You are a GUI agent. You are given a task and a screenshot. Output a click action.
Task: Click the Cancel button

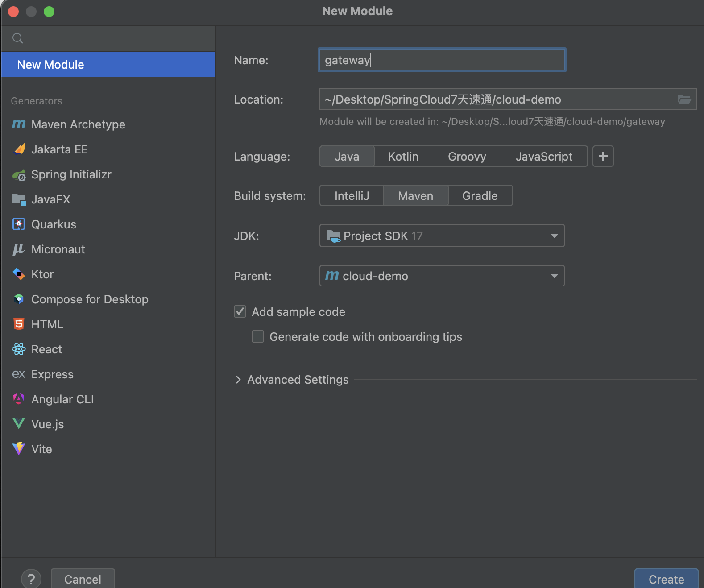point(83,579)
